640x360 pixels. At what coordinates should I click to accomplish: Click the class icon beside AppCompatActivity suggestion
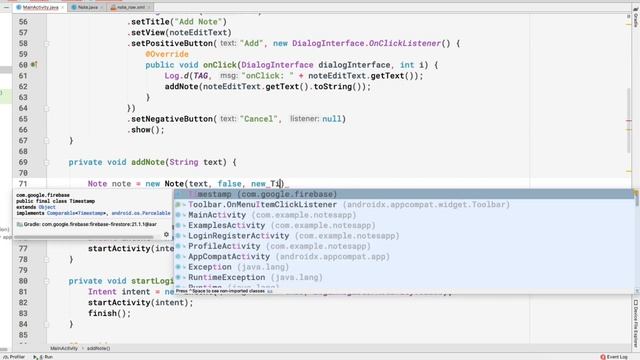tap(179, 257)
